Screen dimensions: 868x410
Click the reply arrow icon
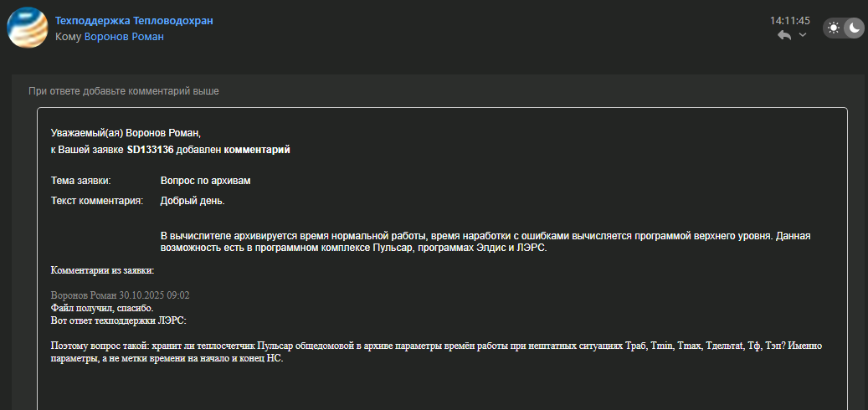(784, 35)
